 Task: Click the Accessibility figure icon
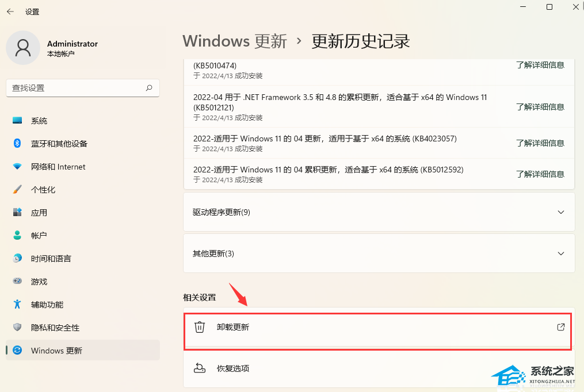point(17,305)
